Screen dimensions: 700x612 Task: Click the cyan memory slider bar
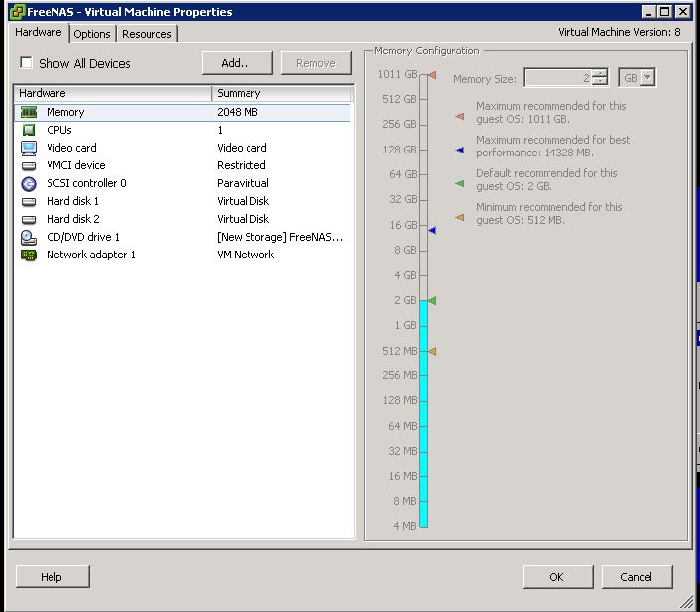(423, 414)
